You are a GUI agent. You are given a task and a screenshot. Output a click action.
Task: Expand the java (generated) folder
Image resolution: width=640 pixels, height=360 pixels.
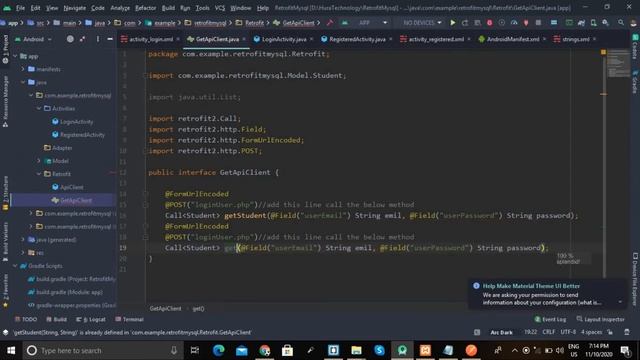(x=23, y=240)
